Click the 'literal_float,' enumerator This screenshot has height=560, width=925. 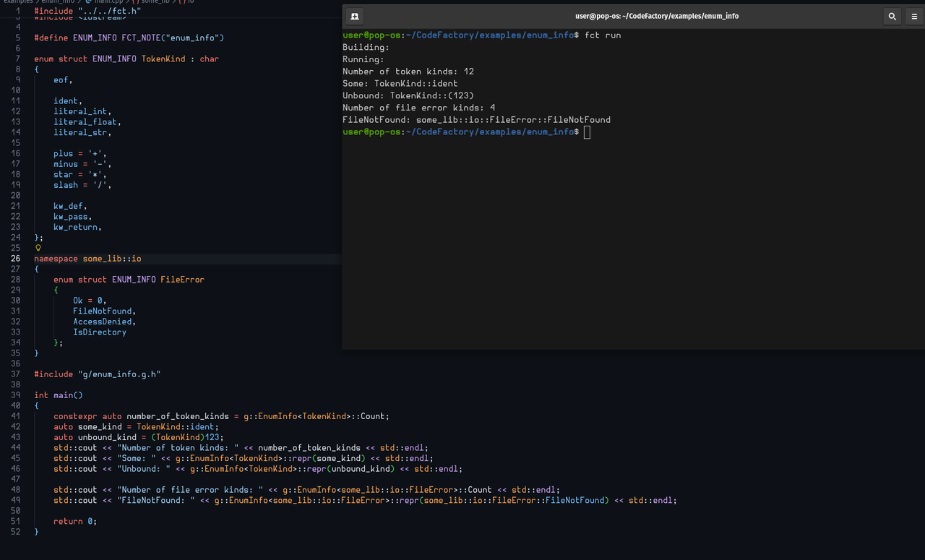[x=87, y=122]
